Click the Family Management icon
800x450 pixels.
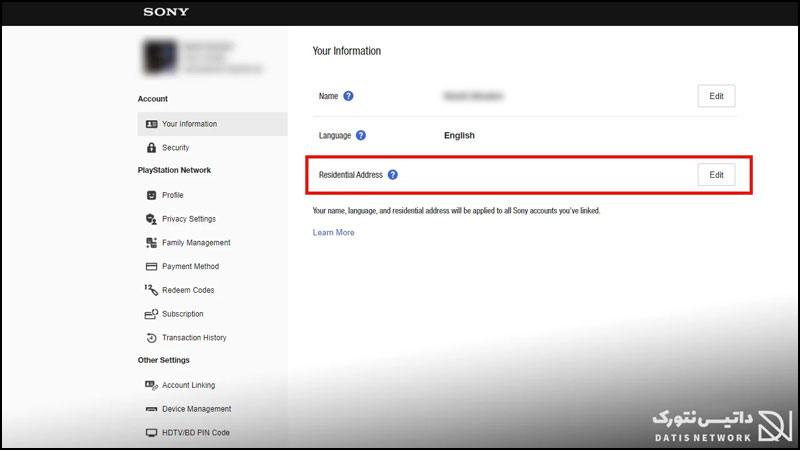152,243
